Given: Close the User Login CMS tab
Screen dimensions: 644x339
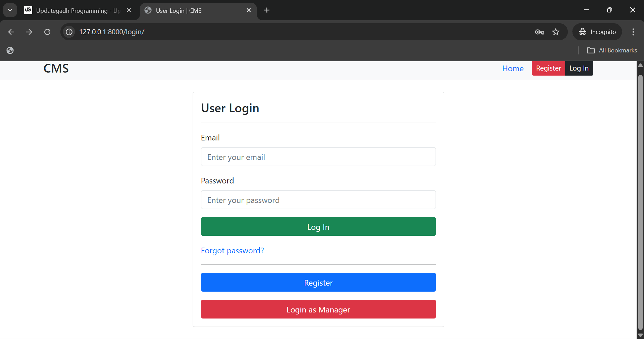Looking at the screenshot, I should 248,10.
